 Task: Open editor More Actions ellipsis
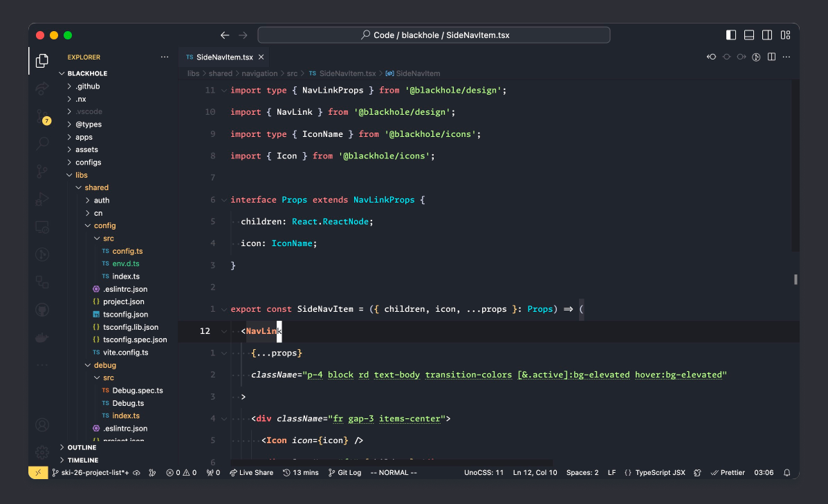pos(786,57)
